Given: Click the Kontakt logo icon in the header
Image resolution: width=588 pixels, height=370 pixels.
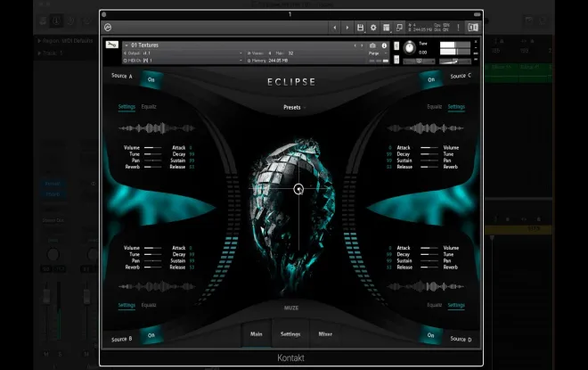Looking at the screenshot, I should (x=108, y=28).
